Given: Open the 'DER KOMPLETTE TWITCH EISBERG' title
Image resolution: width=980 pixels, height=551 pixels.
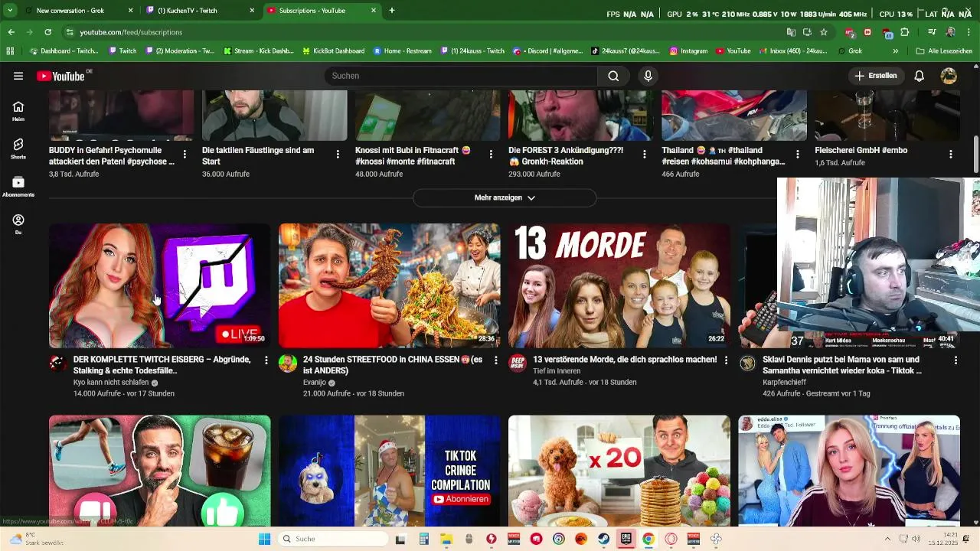Looking at the screenshot, I should (x=162, y=365).
